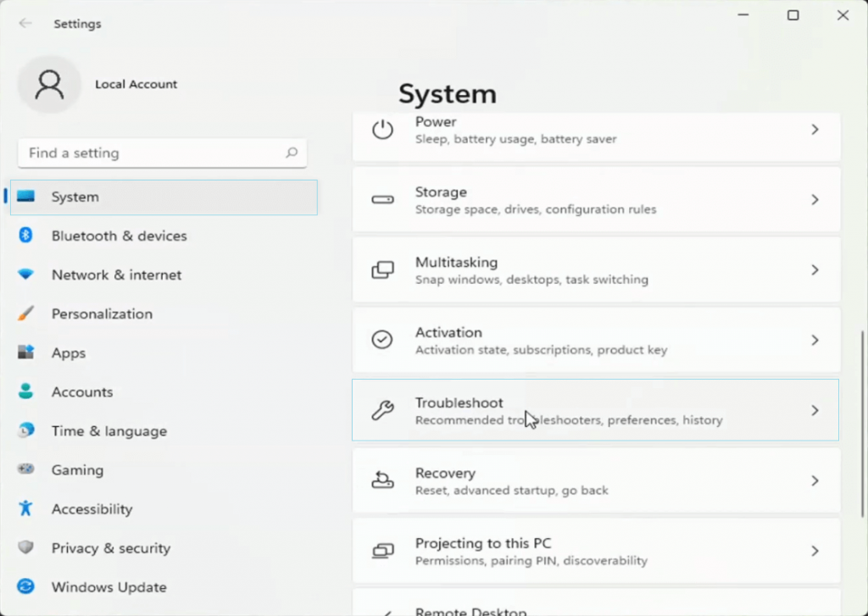Screen dimensions: 868x616
Task: Click the Find a setting search box
Action: (153, 153)
